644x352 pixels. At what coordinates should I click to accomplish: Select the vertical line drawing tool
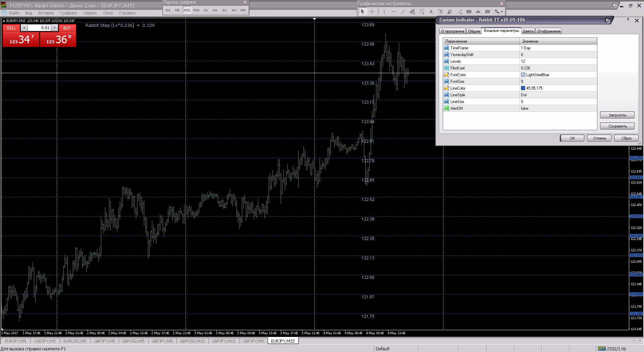point(384,11)
